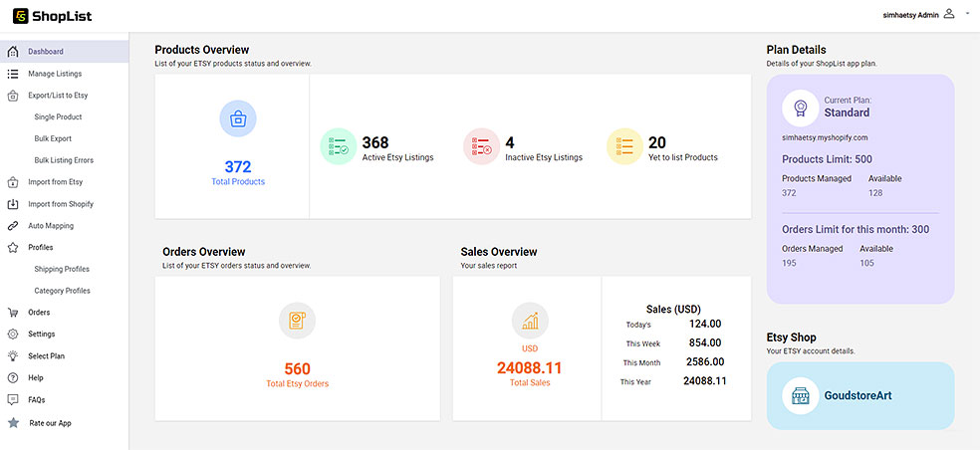Screen dimensions: 980x450
Task: Click the Settings gear icon
Action: [13, 335]
